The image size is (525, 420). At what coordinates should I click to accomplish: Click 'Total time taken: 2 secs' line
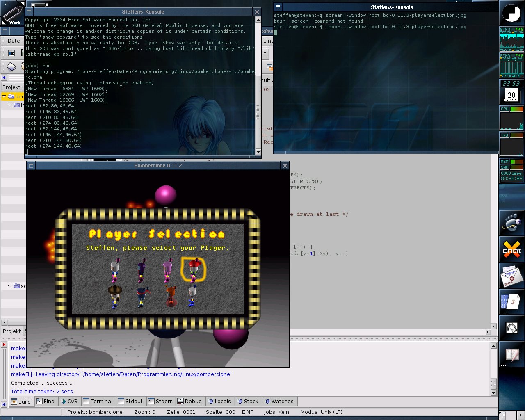point(42,392)
